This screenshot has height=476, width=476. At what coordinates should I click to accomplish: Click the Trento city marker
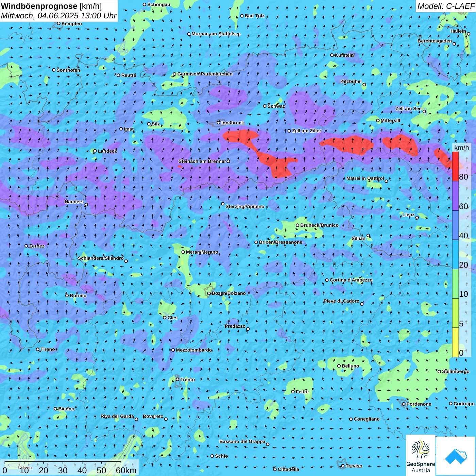[177, 379]
